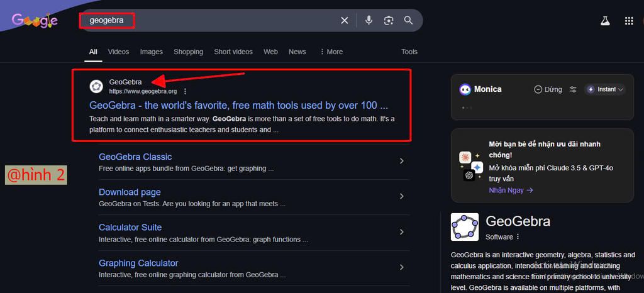Open the main GeoGebra result title link
This screenshot has width=644, height=293.
pyautogui.click(x=238, y=106)
